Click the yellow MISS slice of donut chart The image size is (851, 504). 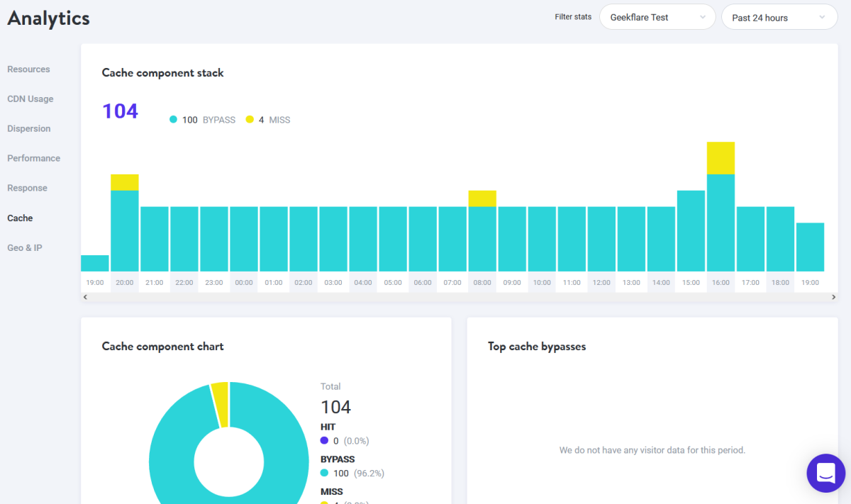[220, 404]
